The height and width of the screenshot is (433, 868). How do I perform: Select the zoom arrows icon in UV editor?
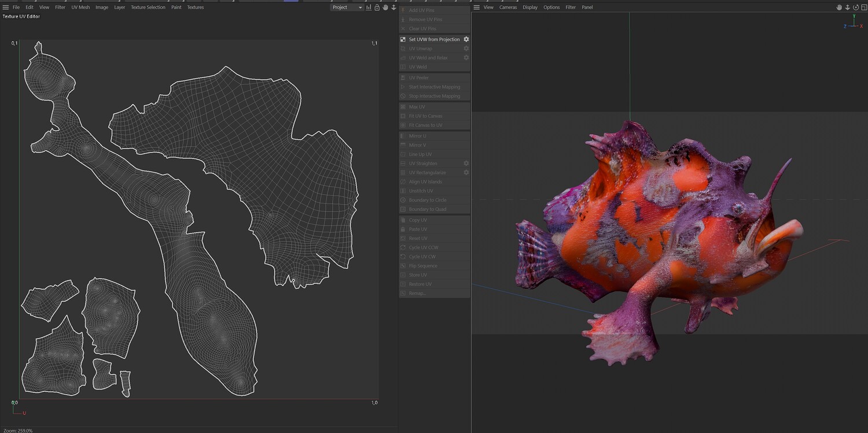tap(393, 8)
